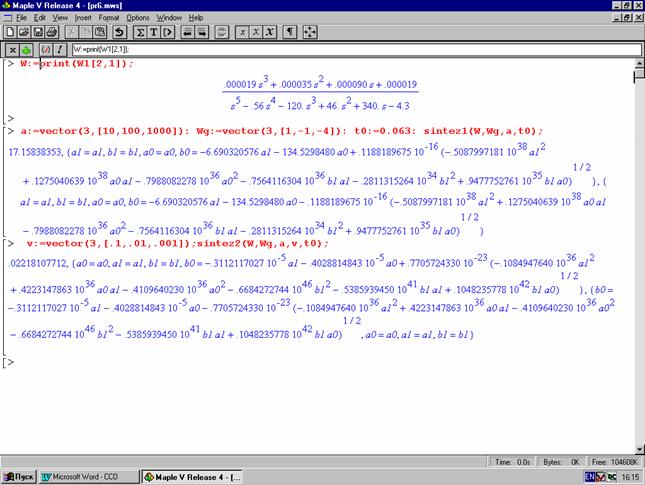Open the Window menu

pyautogui.click(x=170, y=18)
